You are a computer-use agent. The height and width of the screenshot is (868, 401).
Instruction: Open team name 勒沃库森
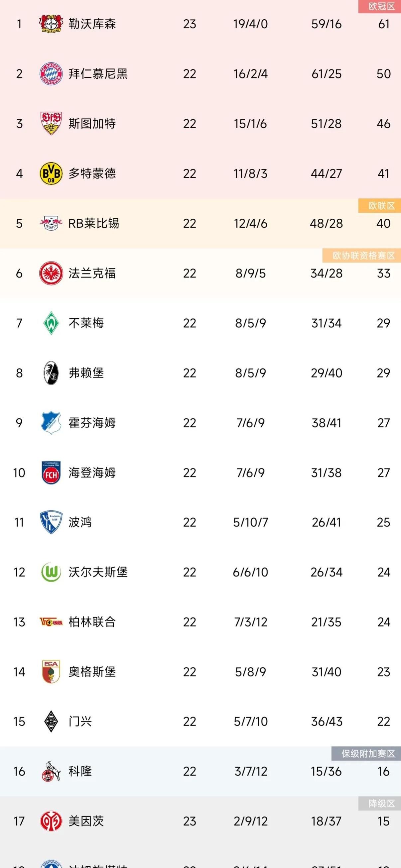(92, 24)
